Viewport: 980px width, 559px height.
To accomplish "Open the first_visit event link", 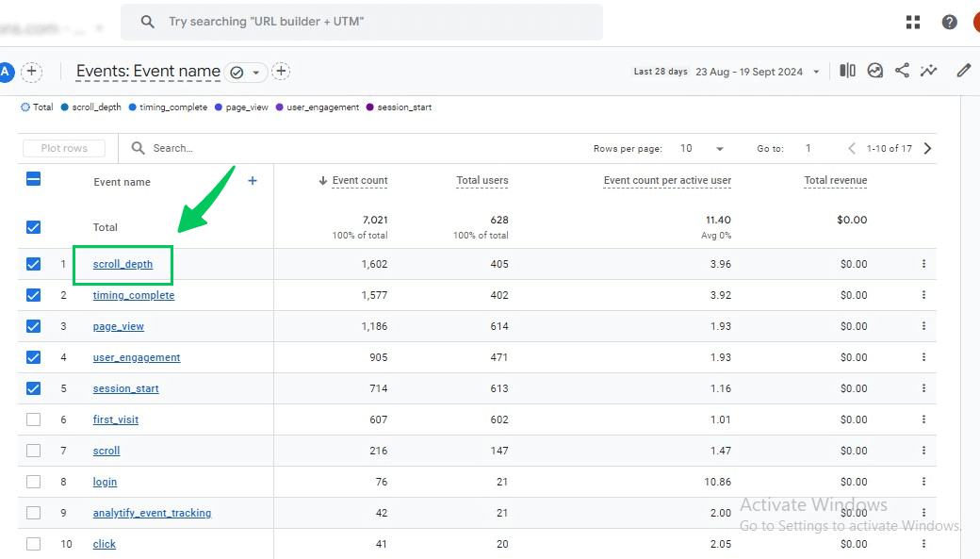I will [116, 419].
